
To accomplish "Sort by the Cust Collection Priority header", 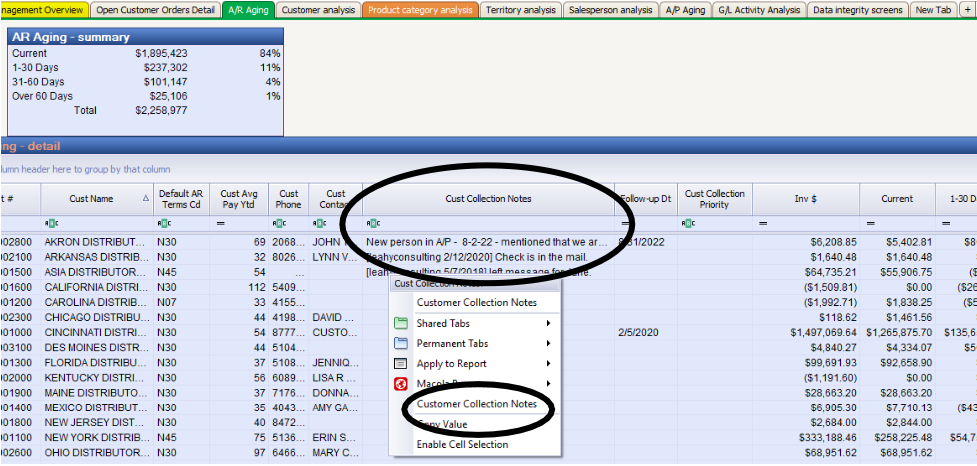I will click(x=715, y=199).
